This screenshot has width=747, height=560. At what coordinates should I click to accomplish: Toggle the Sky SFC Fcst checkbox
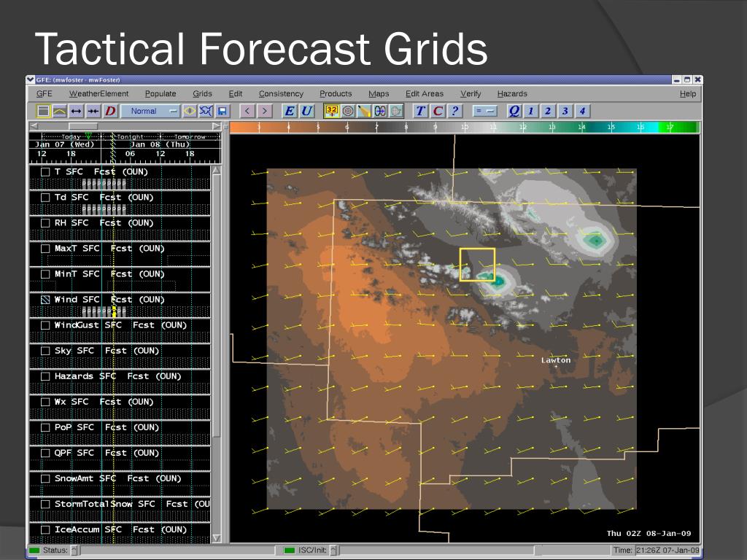coord(45,351)
